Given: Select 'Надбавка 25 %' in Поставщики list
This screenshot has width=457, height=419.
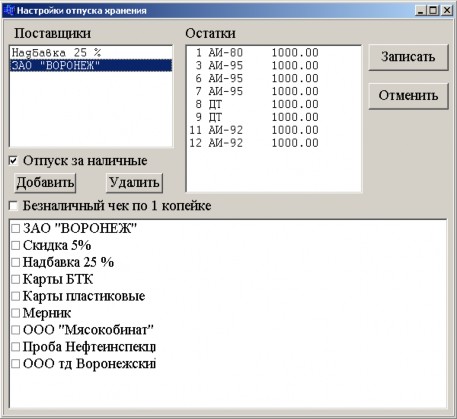Looking at the screenshot, I should 91,53.
